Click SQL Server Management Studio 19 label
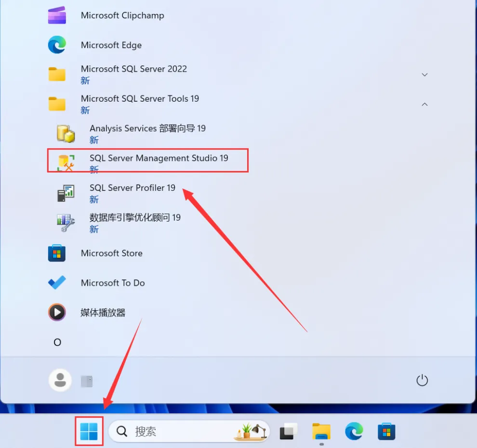Image resolution: width=477 pixels, height=448 pixels. [x=159, y=158]
